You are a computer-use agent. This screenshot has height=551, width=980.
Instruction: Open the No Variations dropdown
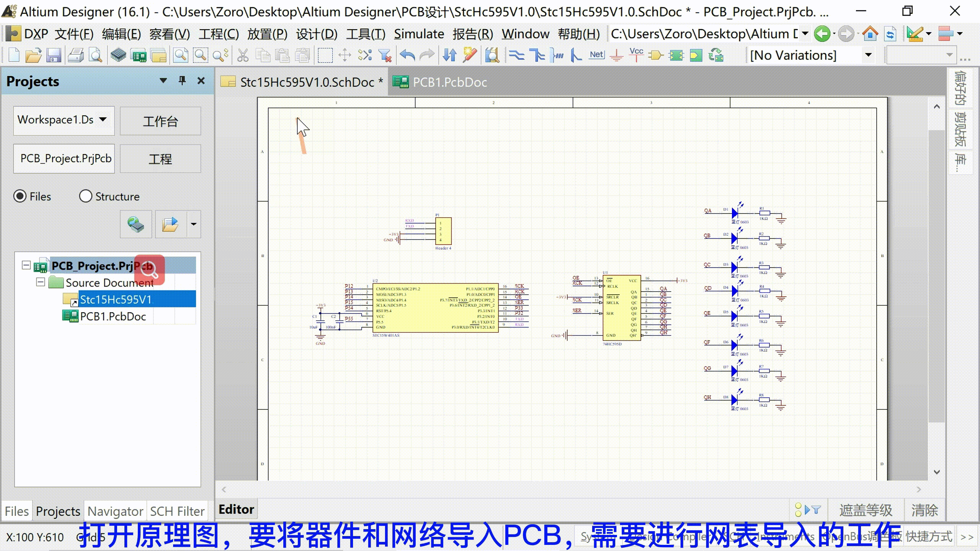868,55
